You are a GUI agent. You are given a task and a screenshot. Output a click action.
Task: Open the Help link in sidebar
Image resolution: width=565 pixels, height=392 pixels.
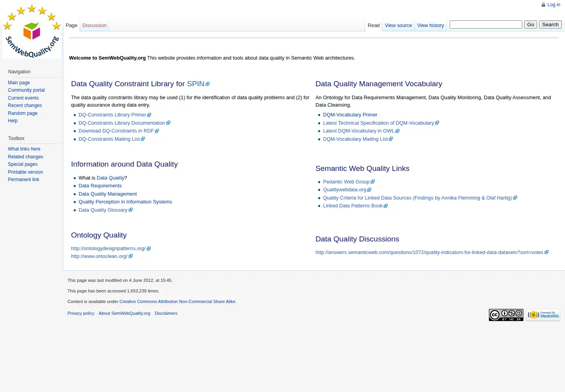pos(13,121)
